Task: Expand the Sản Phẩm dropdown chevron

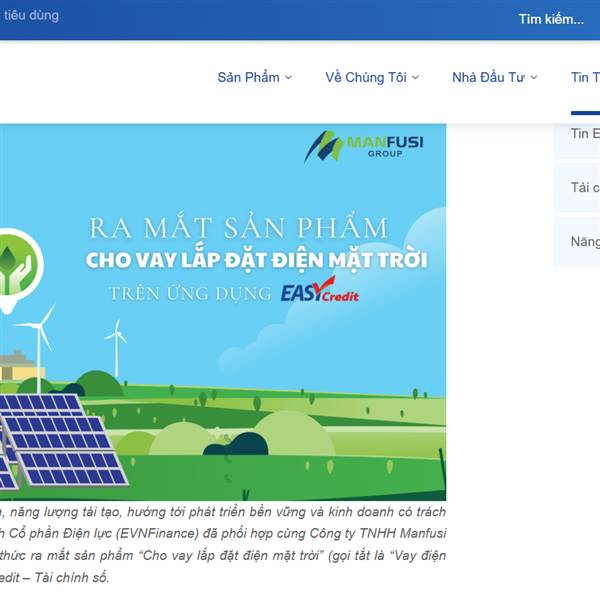Action: coord(289,78)
